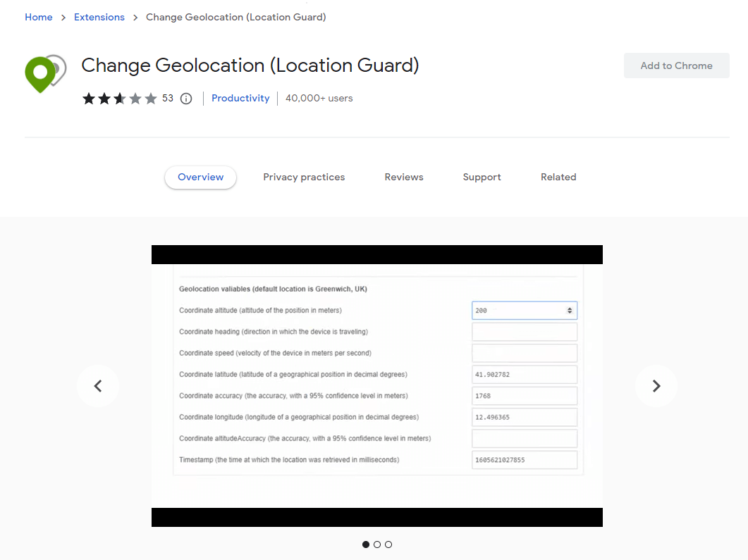Click the empty Coordinate speed field
This screenshot has height=560, width=748.
click(525, 353)
